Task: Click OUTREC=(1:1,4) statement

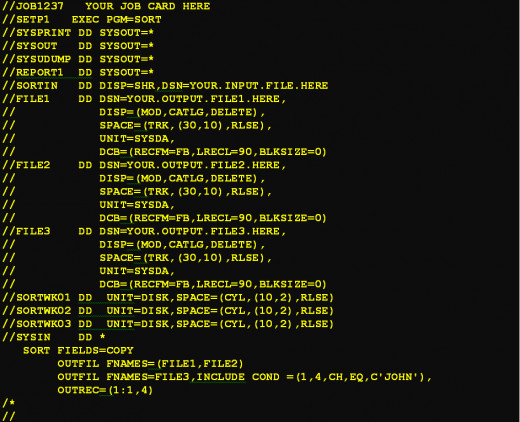Action: [105, 390]
